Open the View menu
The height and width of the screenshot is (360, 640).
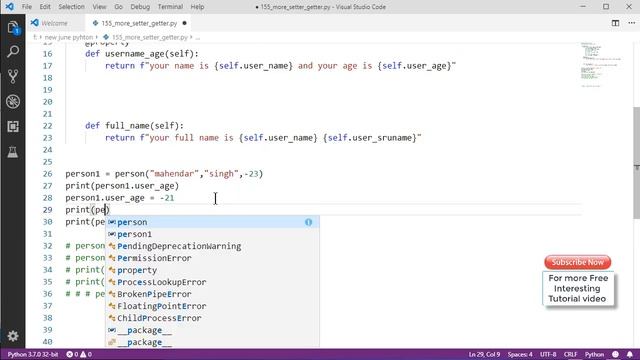99,7
